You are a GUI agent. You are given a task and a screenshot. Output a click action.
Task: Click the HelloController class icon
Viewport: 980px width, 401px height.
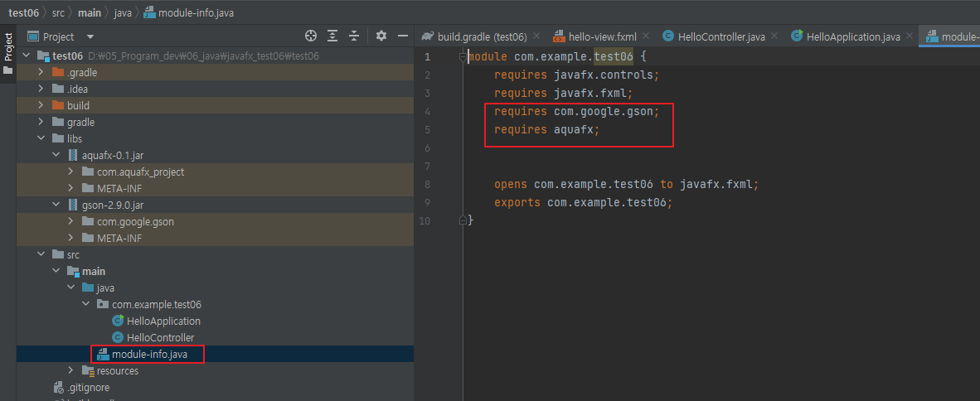[118, 337]
